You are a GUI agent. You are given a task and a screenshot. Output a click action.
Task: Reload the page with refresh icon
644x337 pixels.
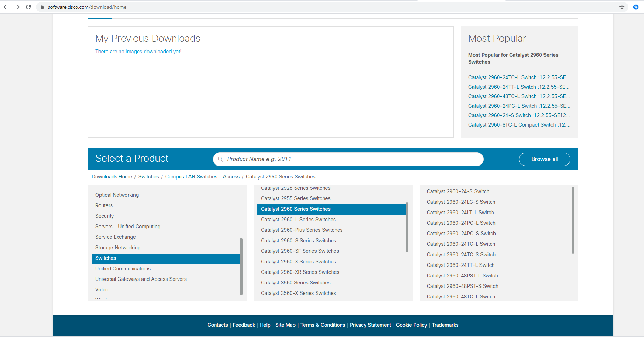28,7
